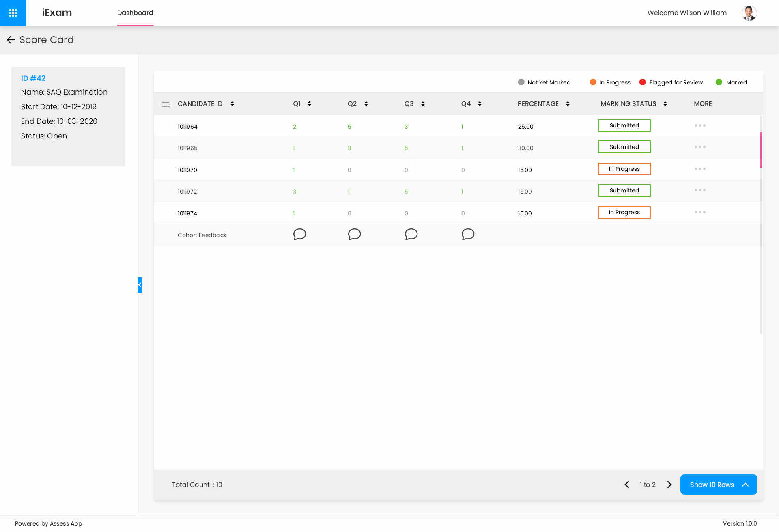779x532 pixels.
Task: Sort table by Candidate ID
Action: 232,104
